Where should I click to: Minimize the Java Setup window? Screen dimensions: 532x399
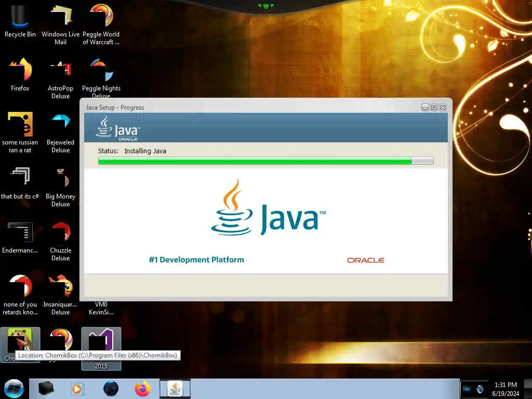click(425, 107)
